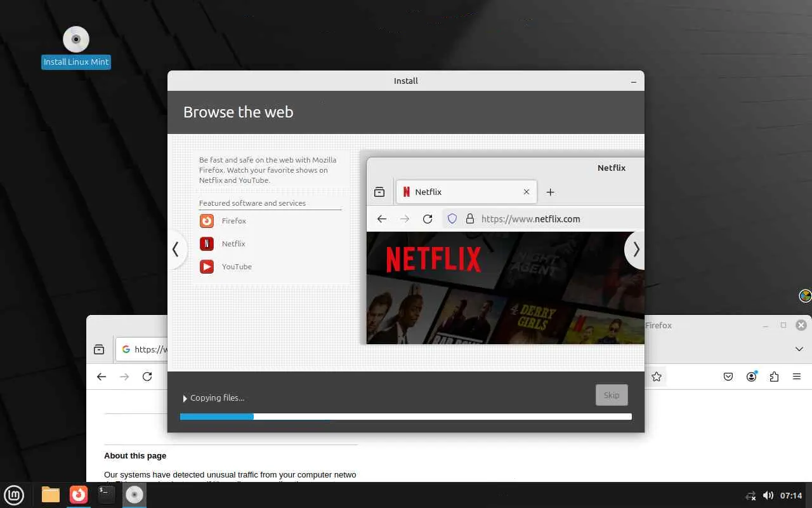Open the Linux Mint start menu
This screenshot has width=812, height=508.
(14, 495)
